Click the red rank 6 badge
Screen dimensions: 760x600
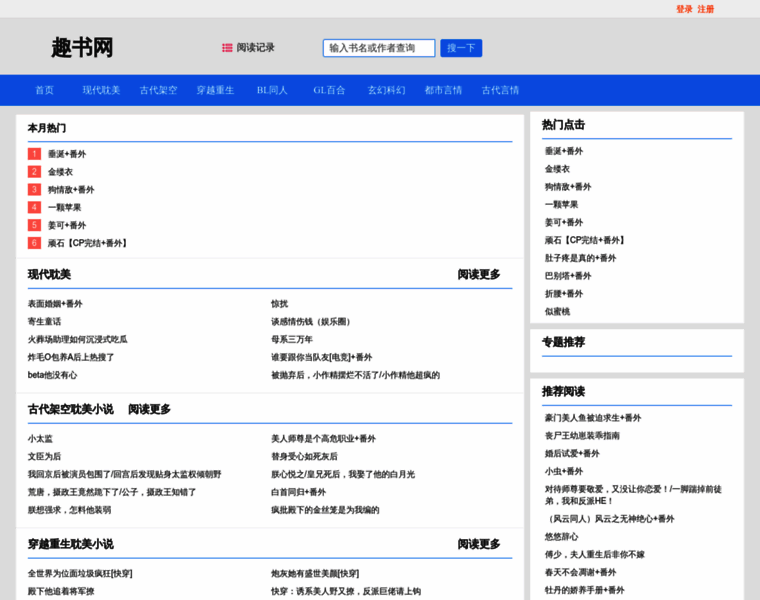point(34,243)
